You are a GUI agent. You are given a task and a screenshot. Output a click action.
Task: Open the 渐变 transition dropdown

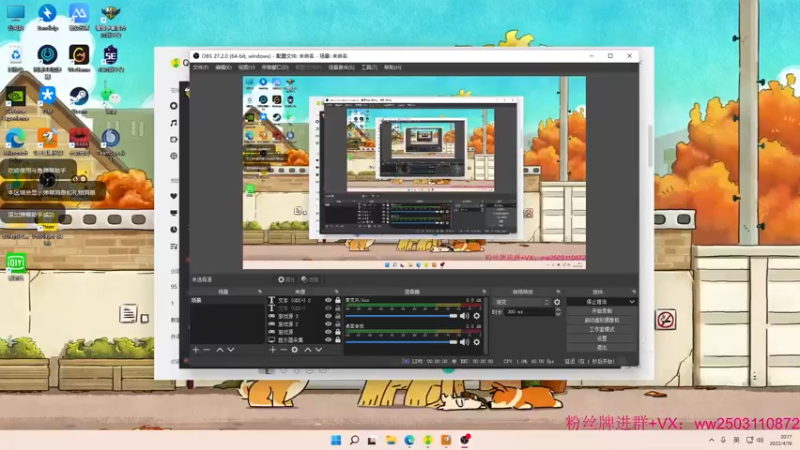(522, 302)
